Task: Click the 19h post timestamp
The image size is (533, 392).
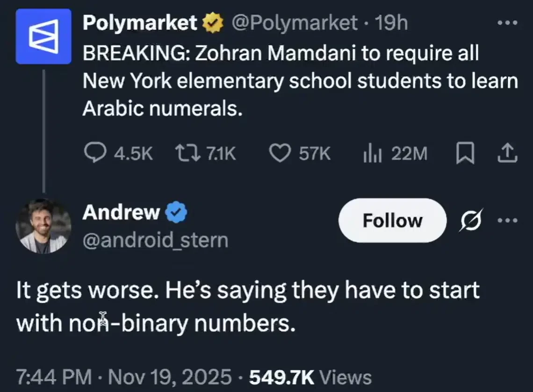Action: click(x=392, y=23)
